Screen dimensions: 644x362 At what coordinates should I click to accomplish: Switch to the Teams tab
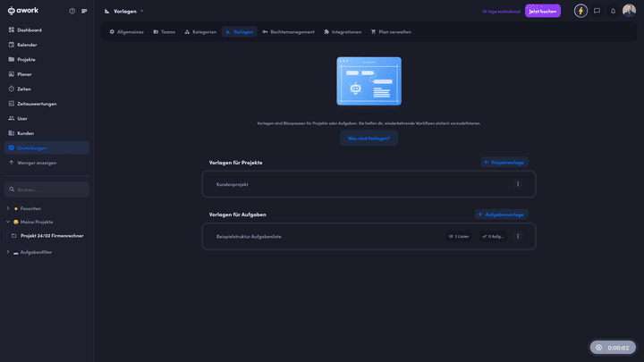165,32
